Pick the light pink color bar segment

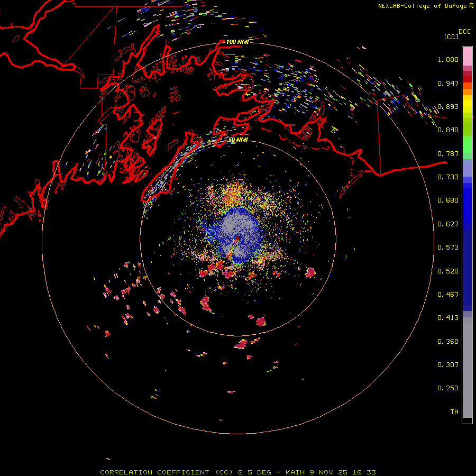(x=467, y=56)
